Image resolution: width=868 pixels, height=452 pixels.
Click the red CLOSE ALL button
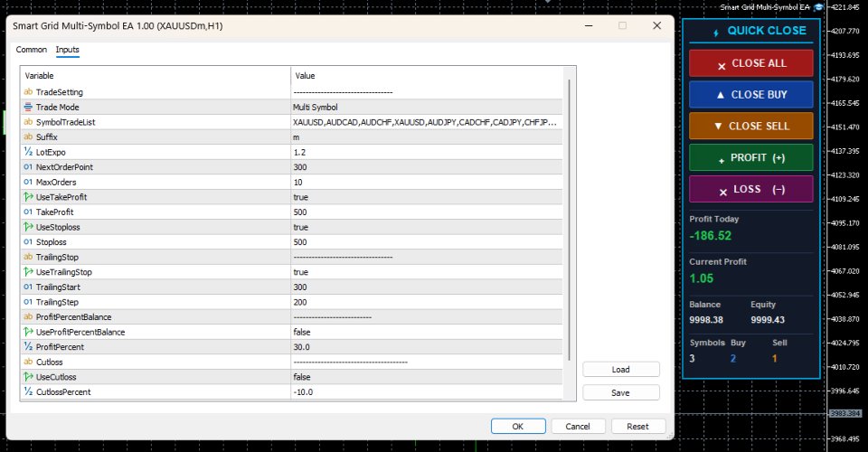(751, 63)
